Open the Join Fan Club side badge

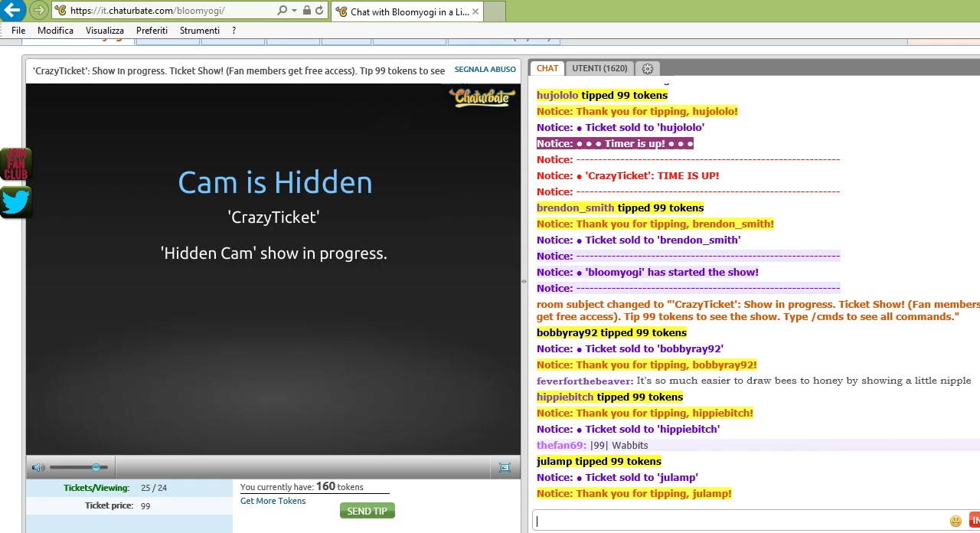click(x=16, y=165)
